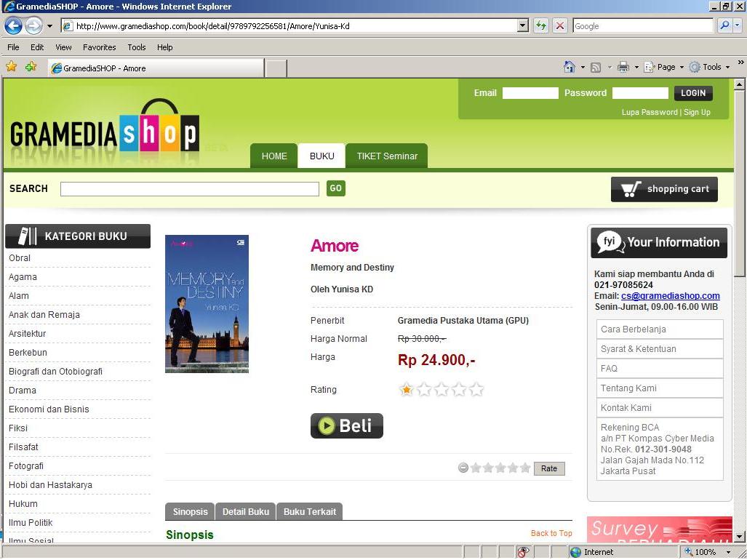Open the Fiksi book category
Screen dimensions: 747x560
click(18, 428)
